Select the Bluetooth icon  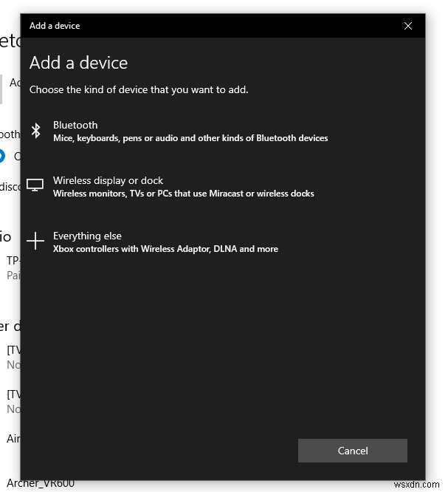[x=36, y=131]
